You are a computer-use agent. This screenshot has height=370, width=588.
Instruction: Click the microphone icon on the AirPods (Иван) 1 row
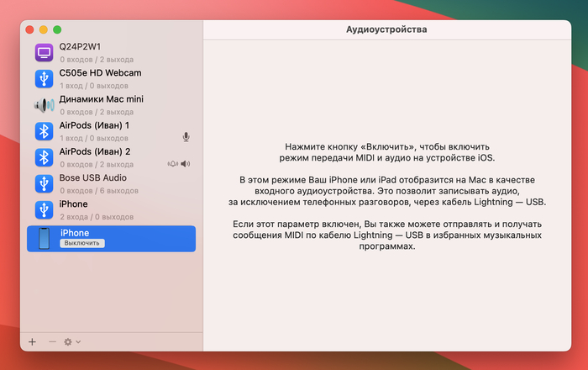[186, 137]
